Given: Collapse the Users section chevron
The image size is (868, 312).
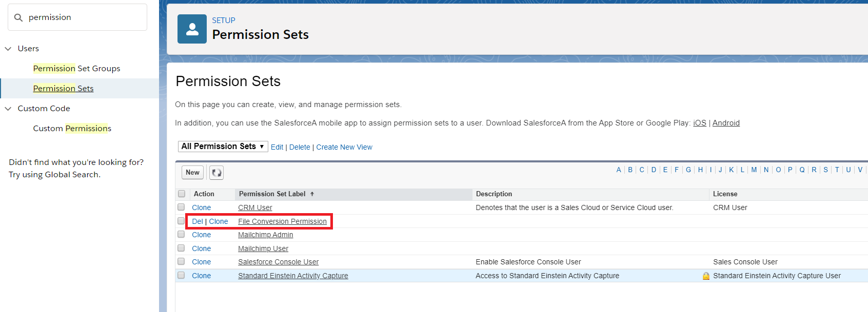Looking at the screenshot, I should (8, 49).
